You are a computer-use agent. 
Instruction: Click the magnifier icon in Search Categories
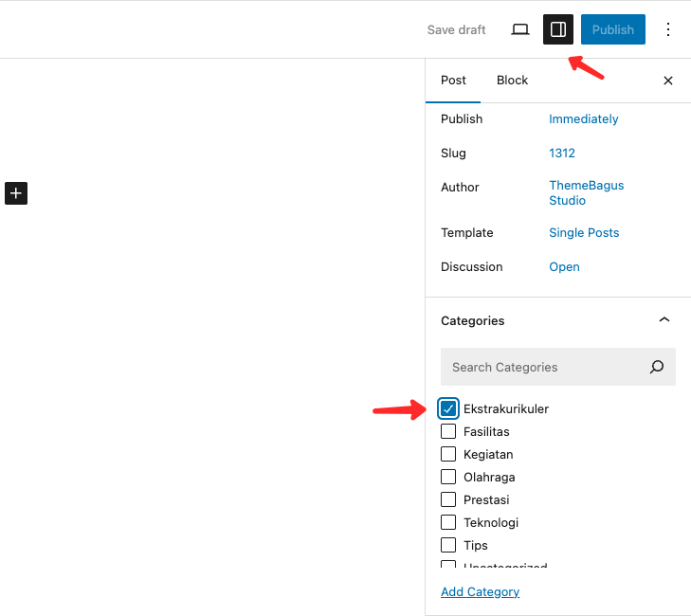tap(657, 367)
